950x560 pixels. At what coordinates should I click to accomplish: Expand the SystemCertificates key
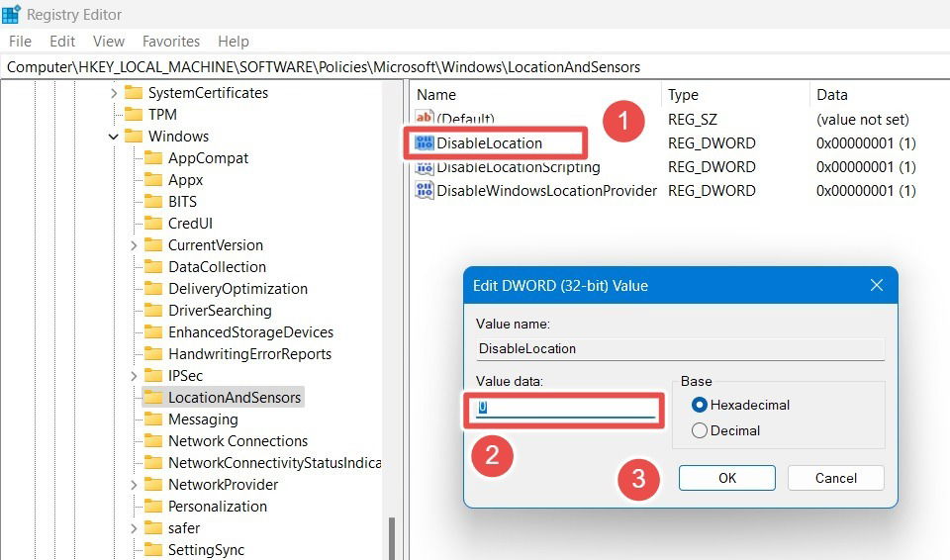(x=114, y=93)
